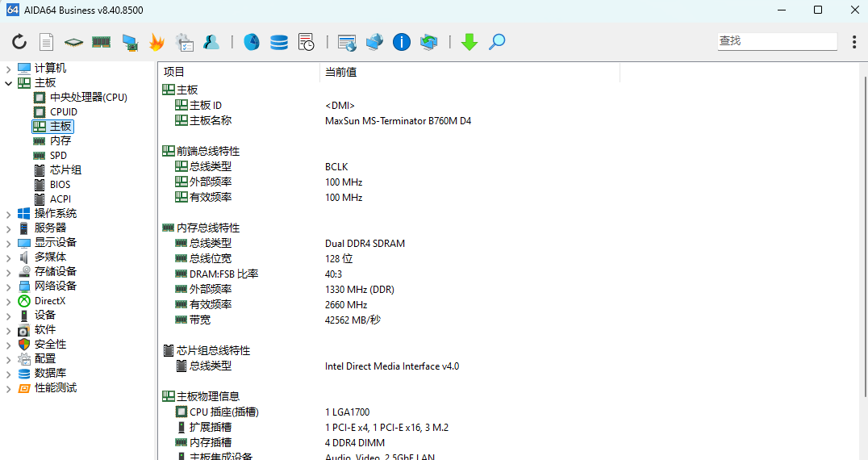Image resolution: width=868 pixels, height=460 pixels.
Task: Click the search field labeled 查找
Action: click(778, 41)
